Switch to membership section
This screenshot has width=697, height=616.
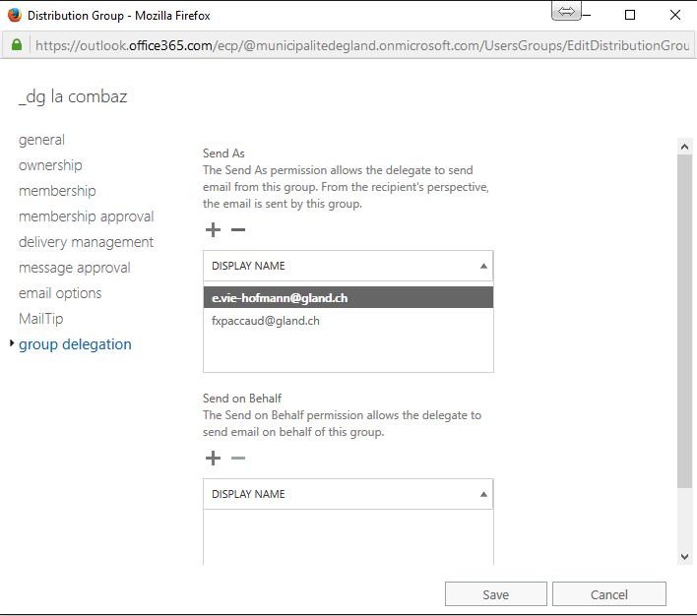pos(57,191)
